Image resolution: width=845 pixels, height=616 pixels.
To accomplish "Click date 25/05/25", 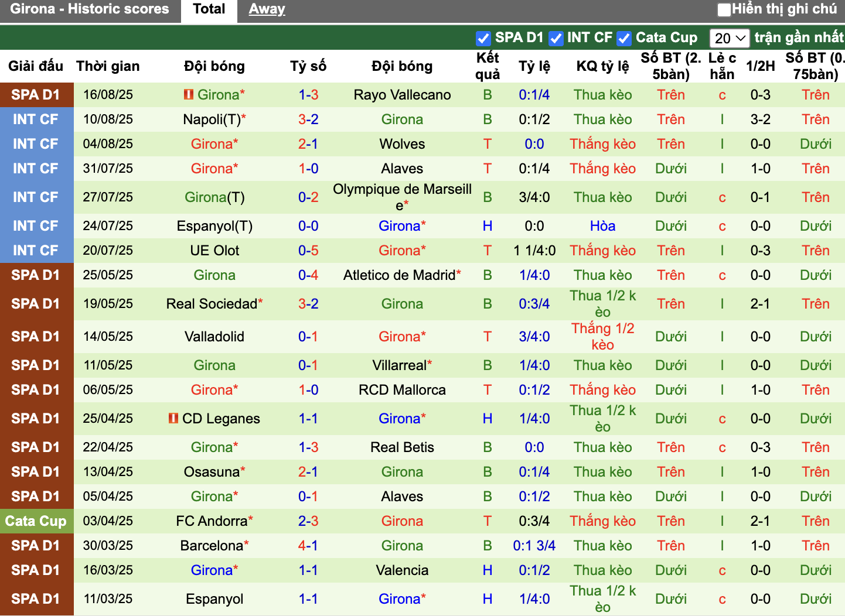I will point(108,275).
